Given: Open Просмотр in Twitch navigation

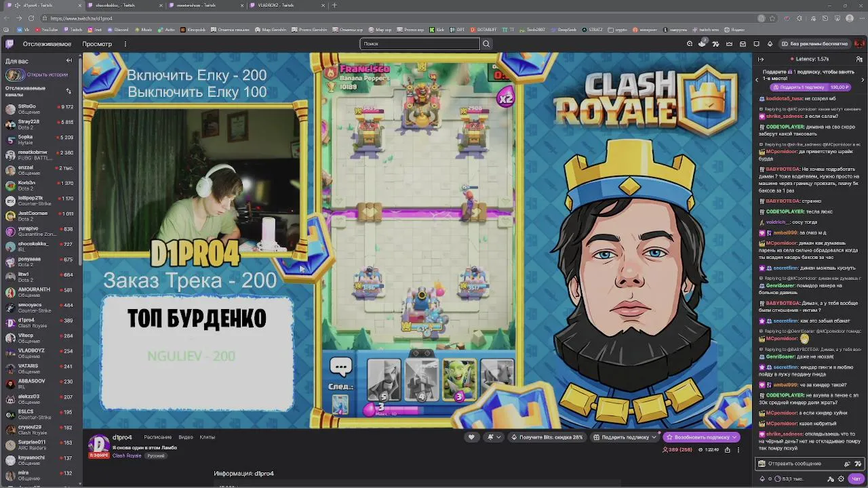Looking at the screenshot, I should tap(97, 44).
